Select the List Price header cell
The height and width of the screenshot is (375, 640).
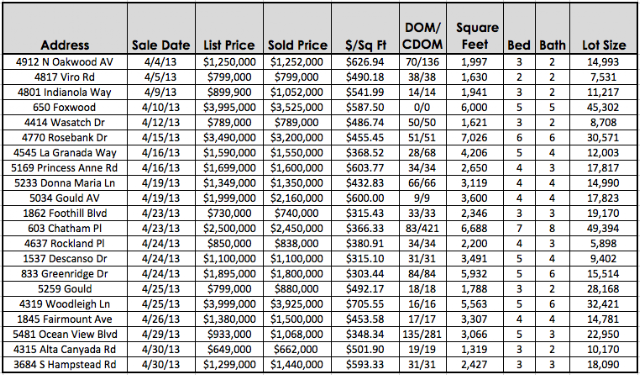click(229, 28)
